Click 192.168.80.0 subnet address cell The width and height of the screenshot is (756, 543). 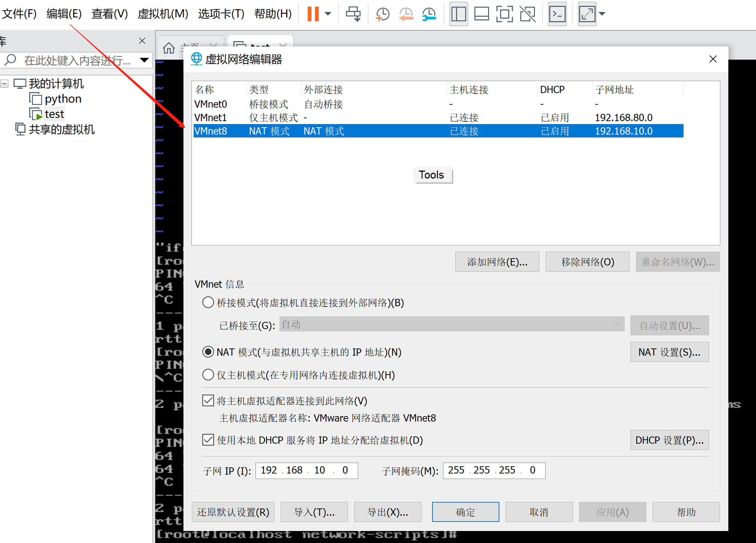coord(624,118)
